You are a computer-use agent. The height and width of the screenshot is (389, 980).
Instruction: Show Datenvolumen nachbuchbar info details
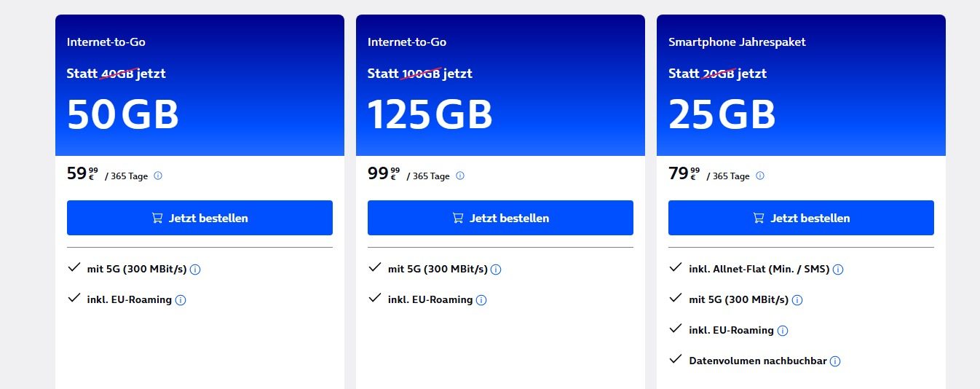835,361
